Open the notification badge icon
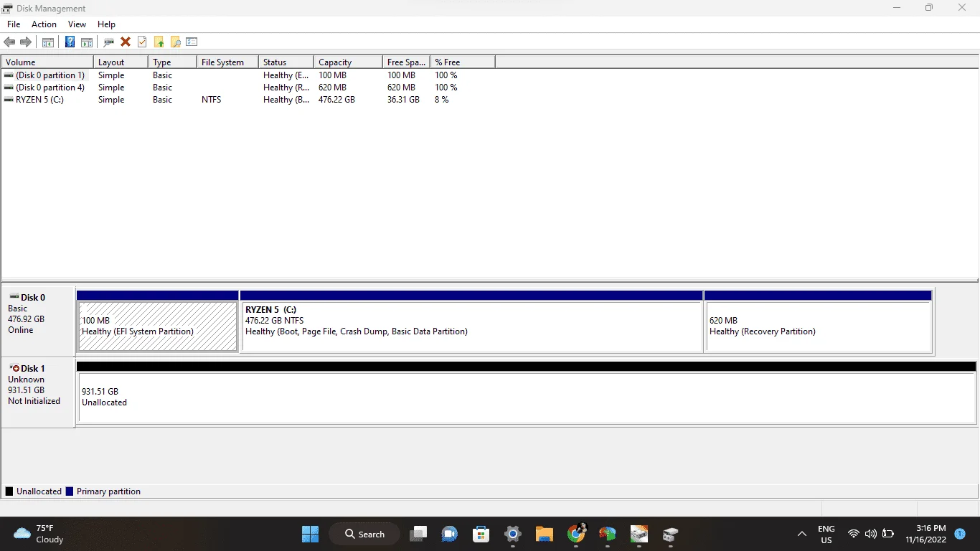Image resolution: width=980 pixels, height=551 pixels. click(x=960, y=534)
